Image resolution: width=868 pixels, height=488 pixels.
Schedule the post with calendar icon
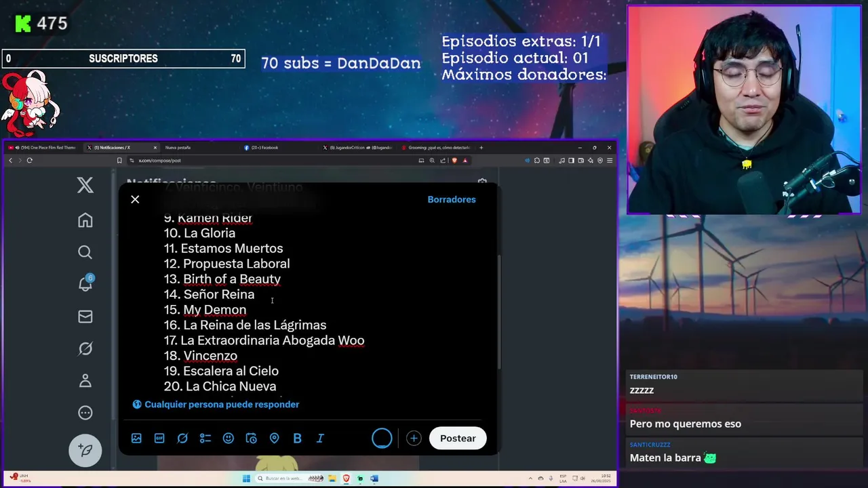[251, 439]
